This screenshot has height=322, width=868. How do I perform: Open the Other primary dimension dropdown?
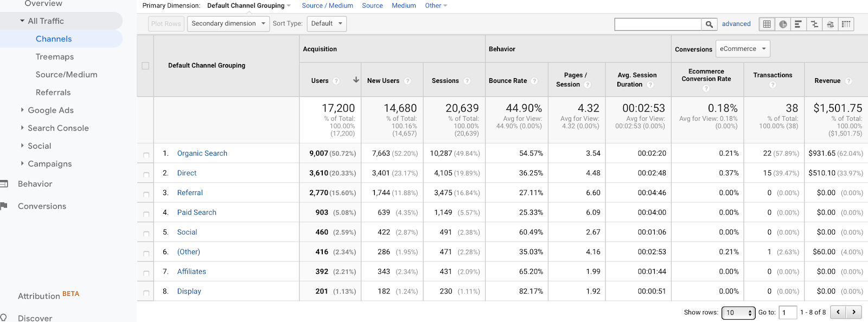[x=436, y=5]
